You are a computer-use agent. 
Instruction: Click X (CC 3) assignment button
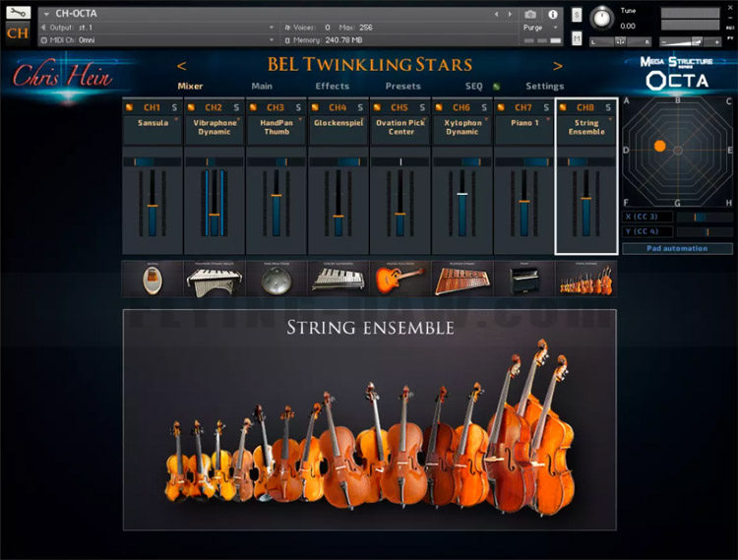[x=647, y=217]
